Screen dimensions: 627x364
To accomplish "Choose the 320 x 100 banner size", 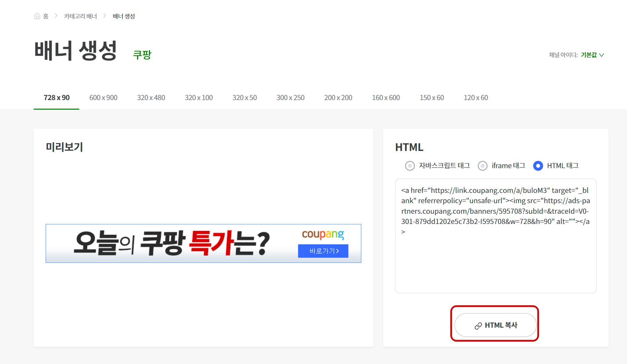I will tap(199, 98).
